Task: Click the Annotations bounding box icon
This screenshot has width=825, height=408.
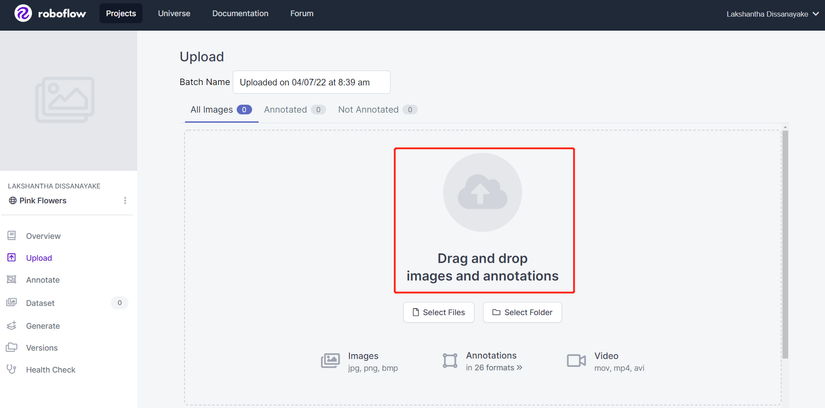Action: pos(450,361)
